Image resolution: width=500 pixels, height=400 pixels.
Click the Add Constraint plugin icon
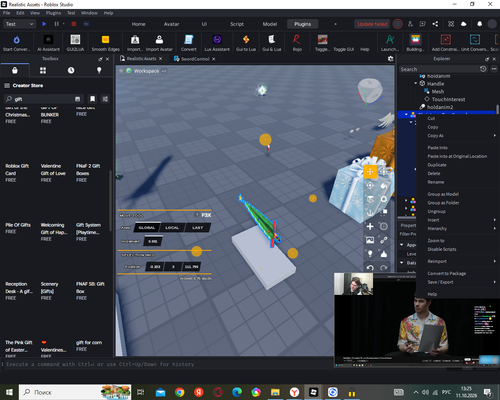(446, 40)
